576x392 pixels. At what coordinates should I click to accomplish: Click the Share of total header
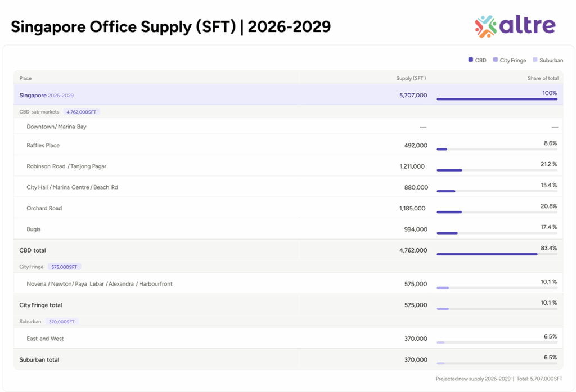tap(543, 78)
